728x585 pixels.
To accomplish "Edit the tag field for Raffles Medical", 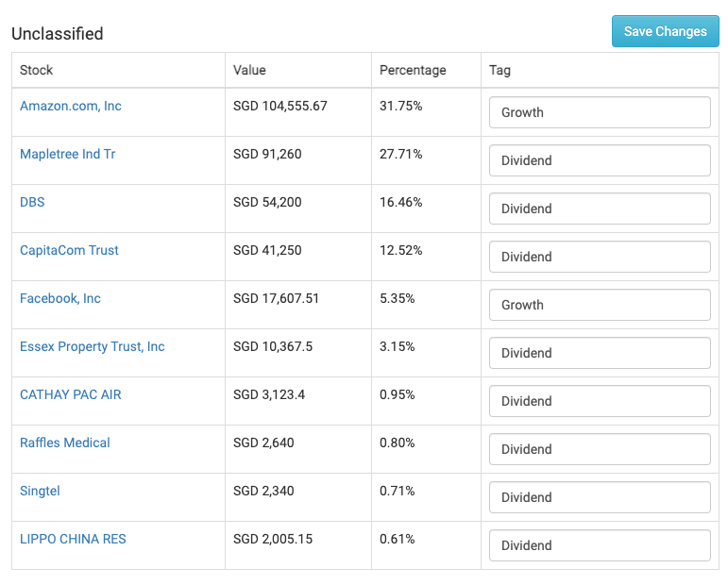I will click(600, 449).
